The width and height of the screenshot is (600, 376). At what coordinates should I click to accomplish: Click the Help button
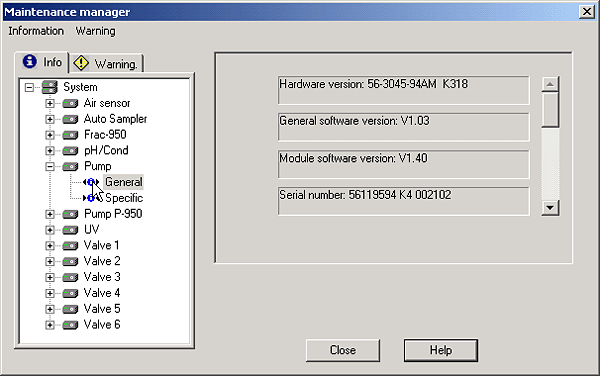tap(441, 350)
